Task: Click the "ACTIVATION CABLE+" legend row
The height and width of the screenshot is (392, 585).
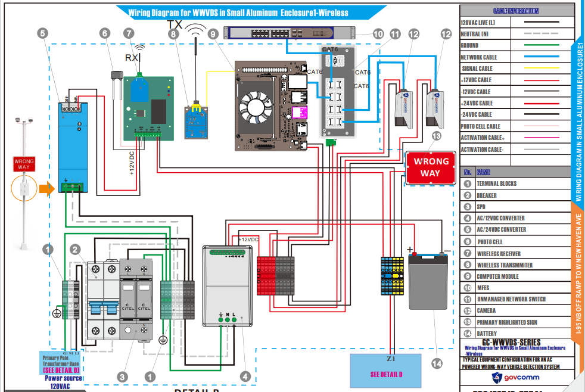Action: [516, 138]
